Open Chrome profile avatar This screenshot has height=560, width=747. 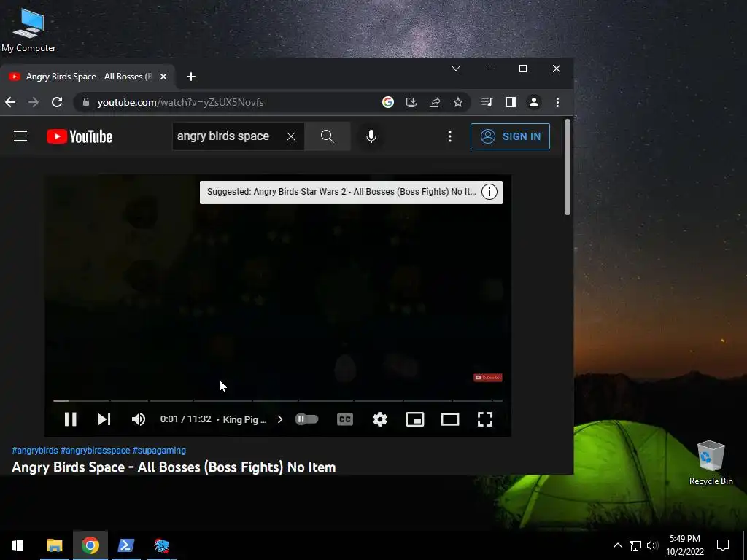534,102
